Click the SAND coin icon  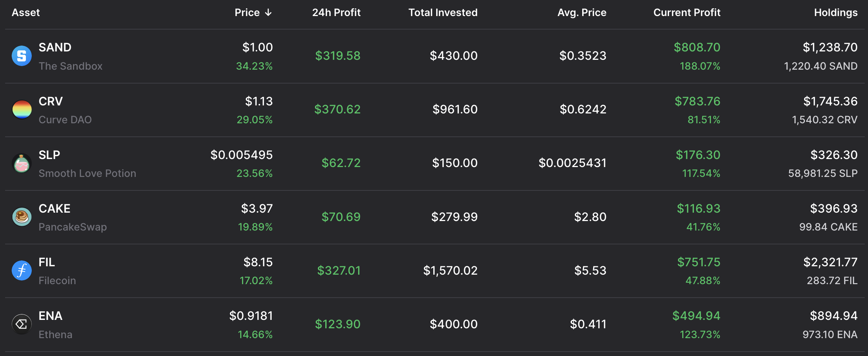tap(22, 56)
